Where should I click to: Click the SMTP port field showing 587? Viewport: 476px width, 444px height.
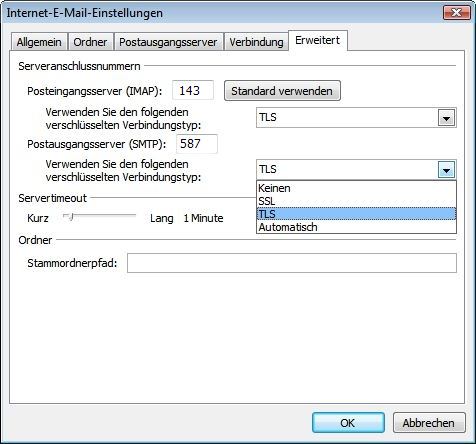tap(197, 144)
